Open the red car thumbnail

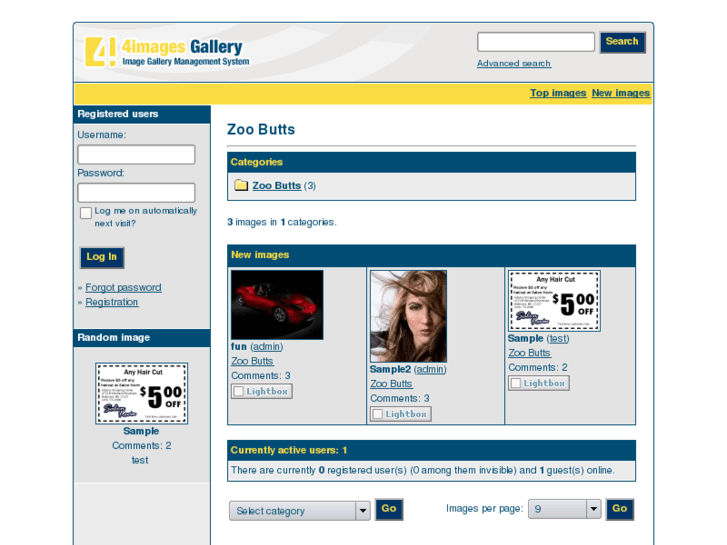pos(277,305)
